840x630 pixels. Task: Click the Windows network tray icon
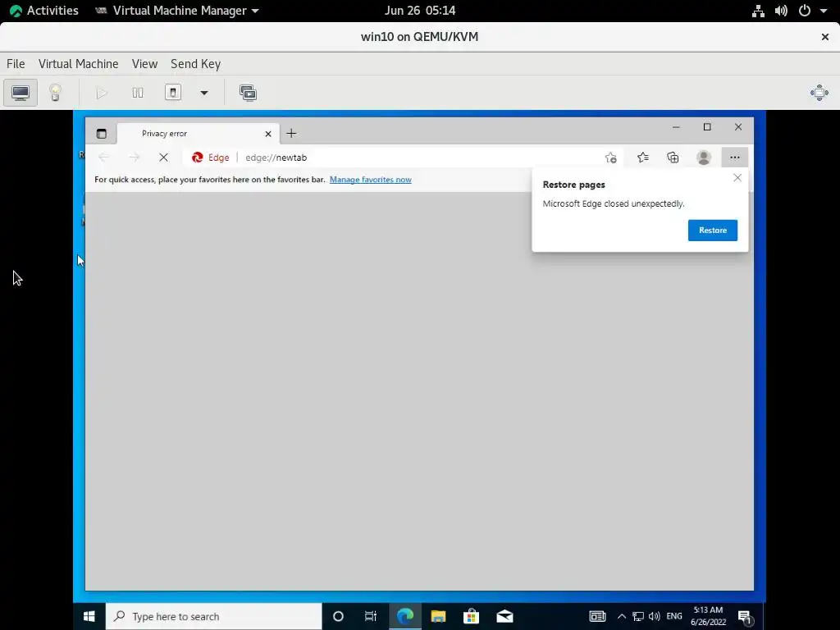click(638, 616)
